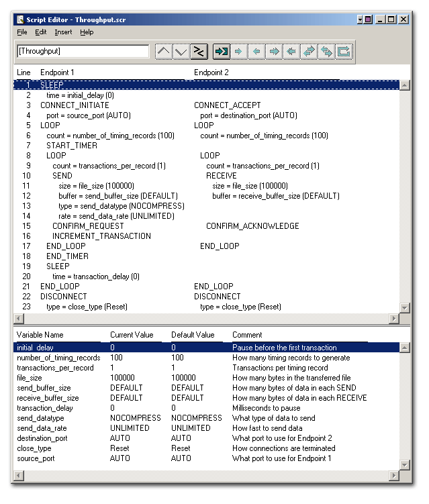
Task: Click the move line down arrow icon
Action: [x=181, y=52]
